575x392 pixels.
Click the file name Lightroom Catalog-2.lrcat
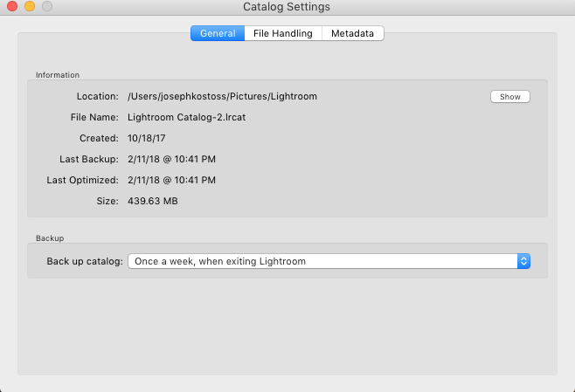[187, 117]
